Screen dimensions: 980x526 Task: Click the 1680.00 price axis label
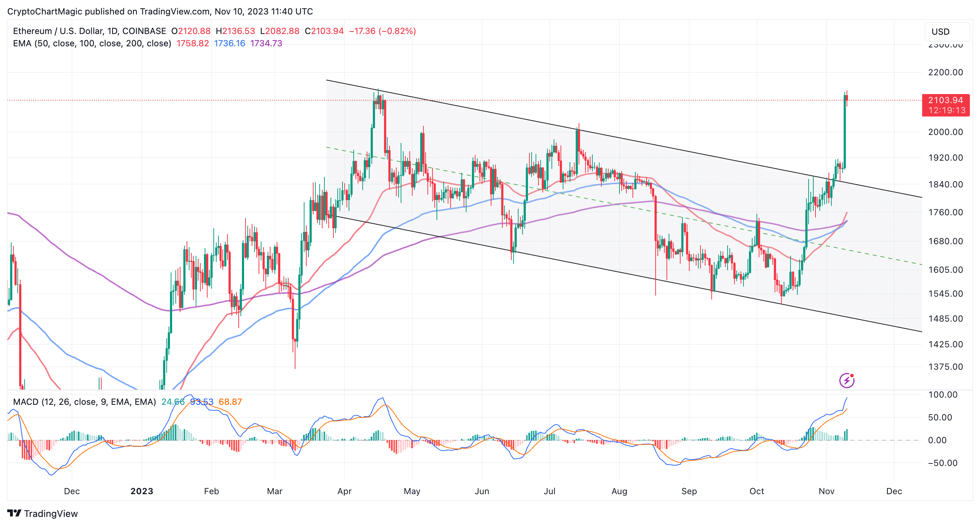pyautogui.click(x=945, y=241)
